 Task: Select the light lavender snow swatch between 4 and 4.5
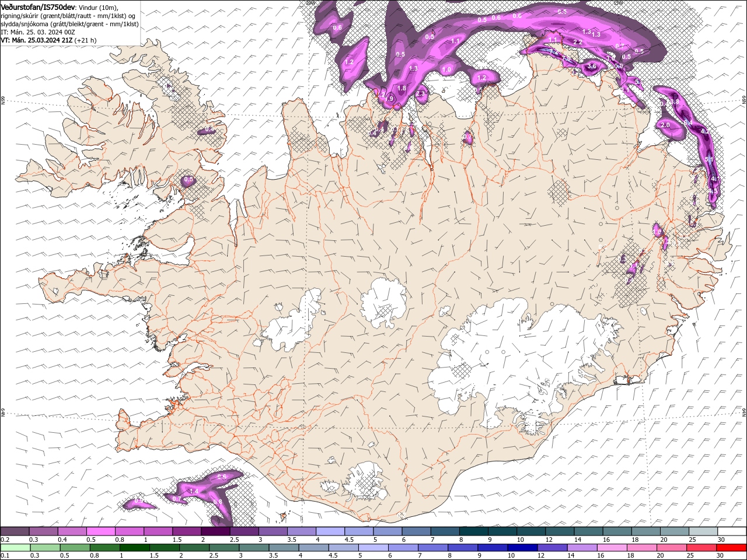pyautogui.click(x=330, y=531)
